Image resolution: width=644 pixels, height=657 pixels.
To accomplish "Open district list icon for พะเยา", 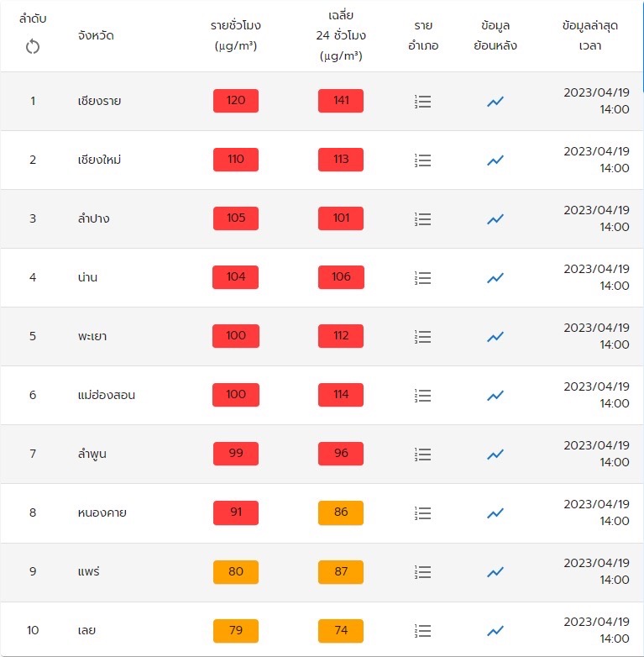I will point(423,337).
